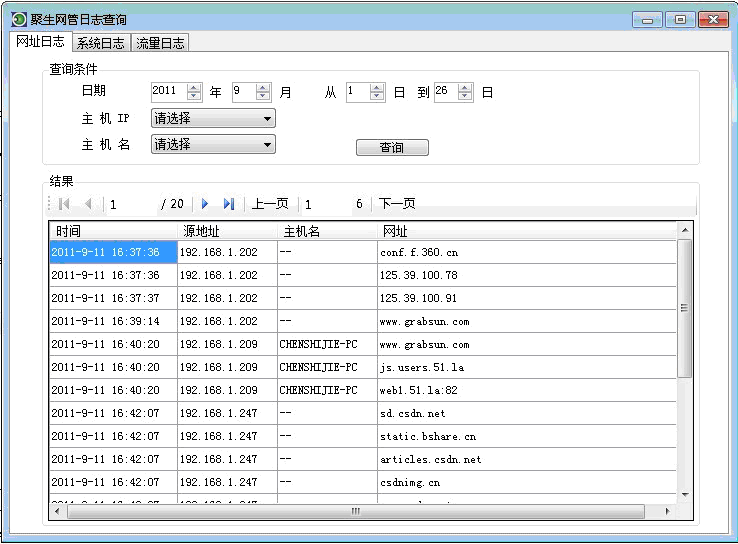
Task: Expand the host name dropdown
Action: (267, 145)
